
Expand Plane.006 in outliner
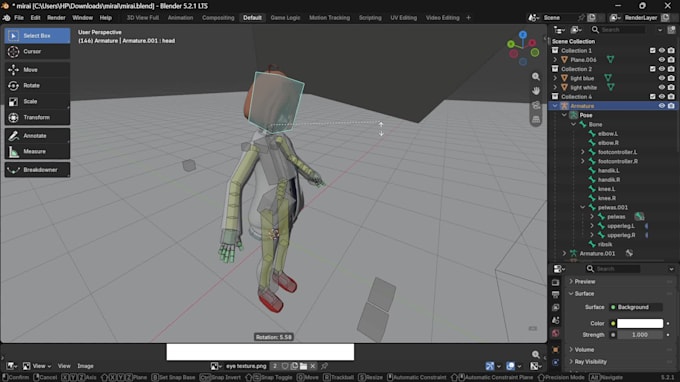[555, 60]
